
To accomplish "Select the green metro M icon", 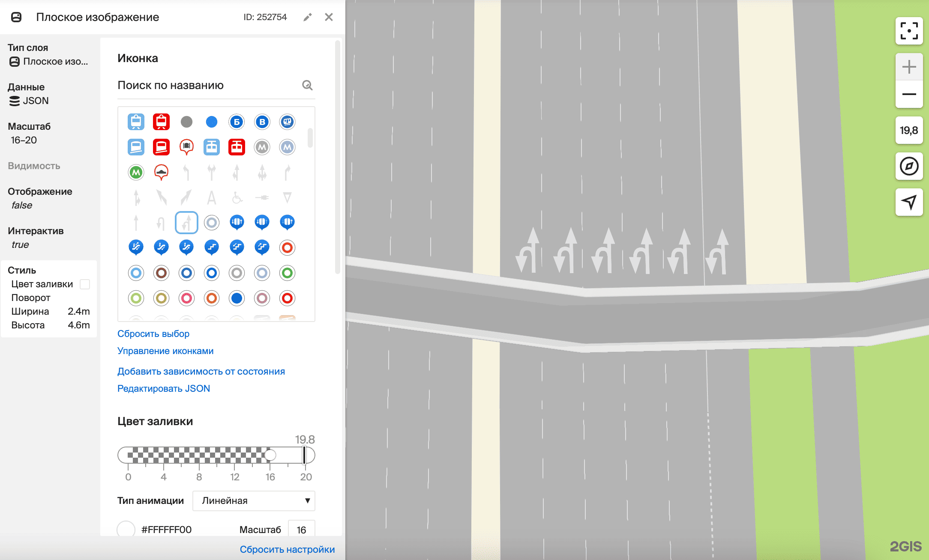I will [x=136, y=173].
